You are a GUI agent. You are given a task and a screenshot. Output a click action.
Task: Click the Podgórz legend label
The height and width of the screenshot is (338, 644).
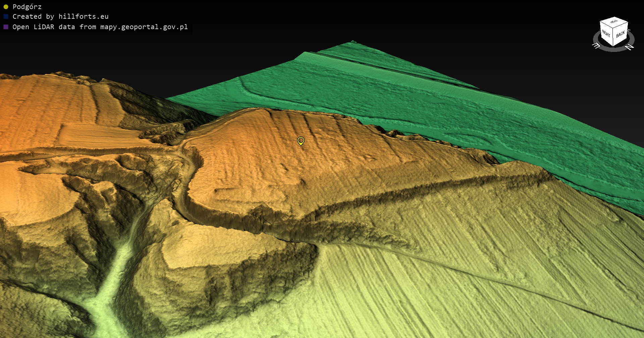point(27,7)
